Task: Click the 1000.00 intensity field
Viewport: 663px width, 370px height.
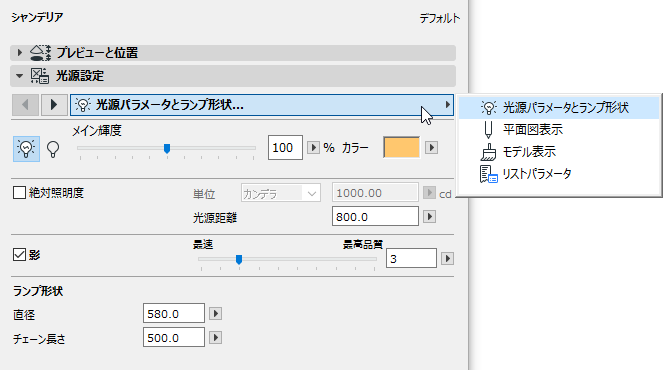Action: pyautogui.click(x=375, y=193)
